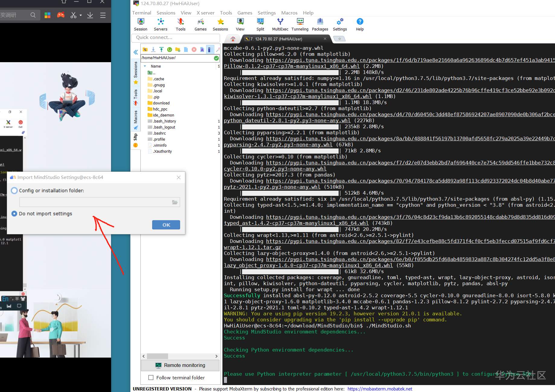
Task: Switch to the Tools sidebar tab
Action: point(136,97)
